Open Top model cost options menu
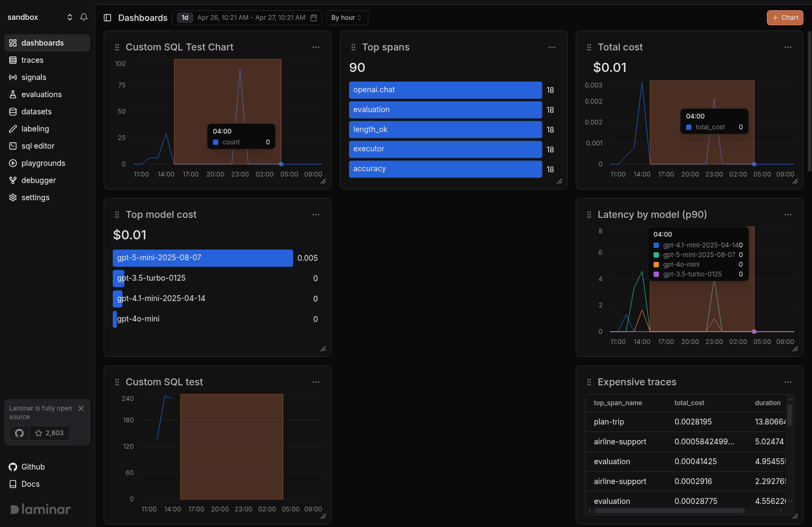The width and height of the screenshot is (812, 527). (x=316, y=215)
